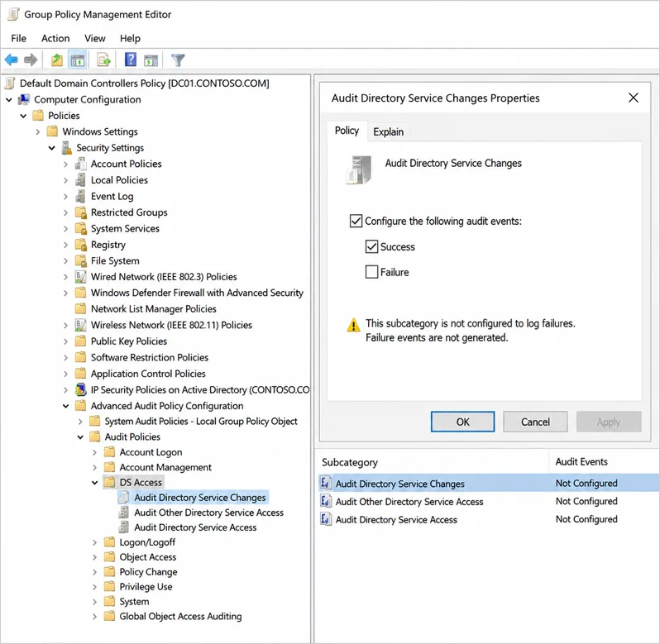
Task: Click the Default Domain Controllers Policy scroll icon
Action: pos(11,83)
